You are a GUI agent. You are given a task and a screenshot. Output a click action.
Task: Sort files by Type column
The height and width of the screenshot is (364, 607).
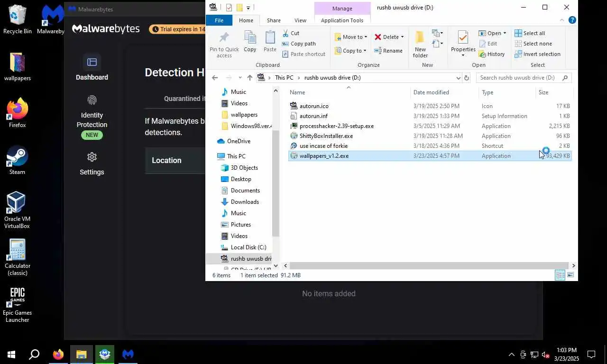point(507,92)
